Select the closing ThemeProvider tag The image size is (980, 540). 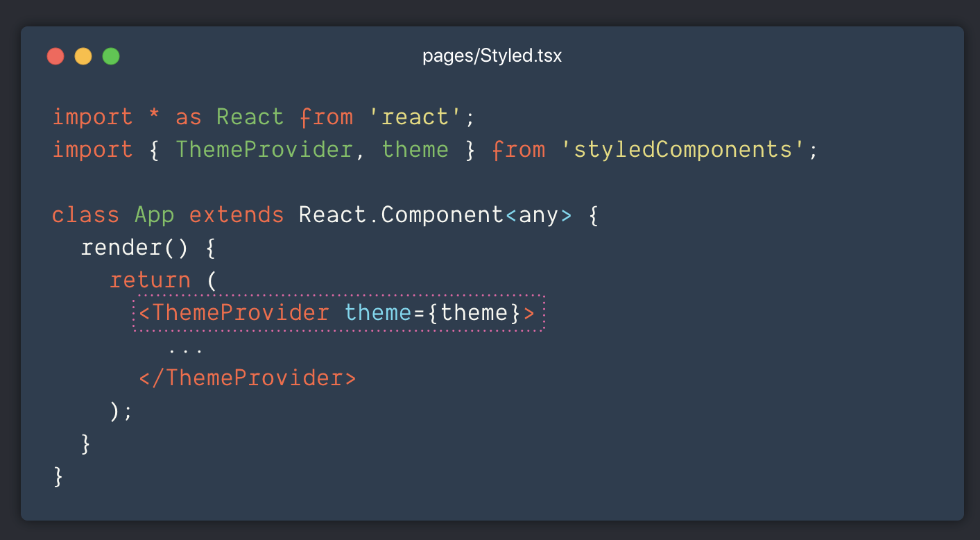click(x=248, y=377)
